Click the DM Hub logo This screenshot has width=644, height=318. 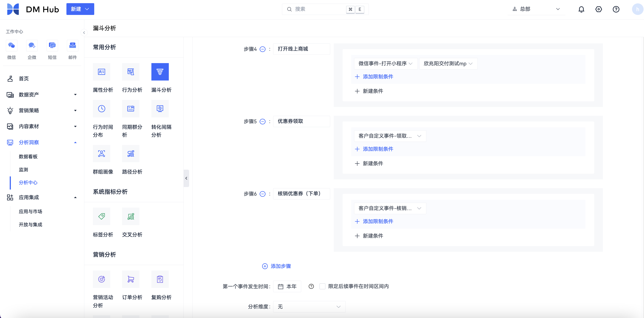[33, 9]
